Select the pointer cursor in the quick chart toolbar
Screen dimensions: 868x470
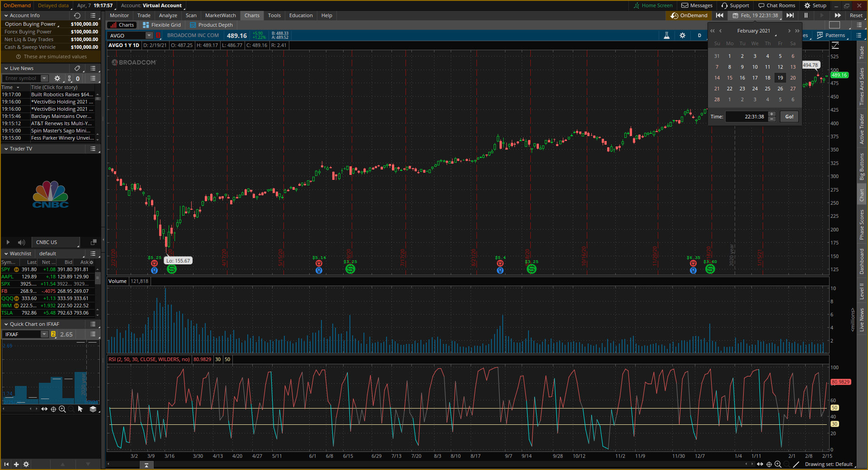80,409
